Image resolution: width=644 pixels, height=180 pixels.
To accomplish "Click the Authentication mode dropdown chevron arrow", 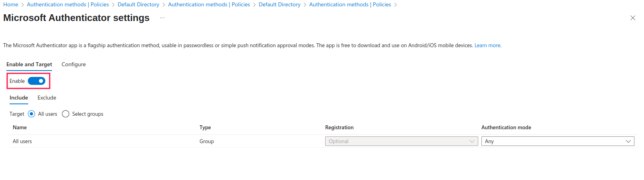I will pyautogui.click(x=628, y=141).
